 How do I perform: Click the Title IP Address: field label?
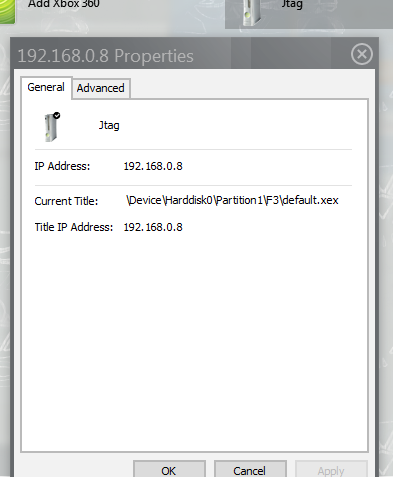(74, 227)
